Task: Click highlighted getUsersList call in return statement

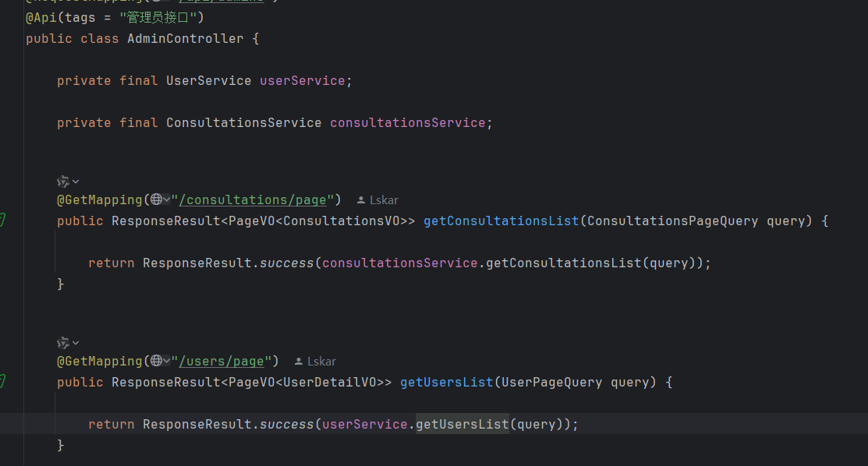Action: pos(462,425)
